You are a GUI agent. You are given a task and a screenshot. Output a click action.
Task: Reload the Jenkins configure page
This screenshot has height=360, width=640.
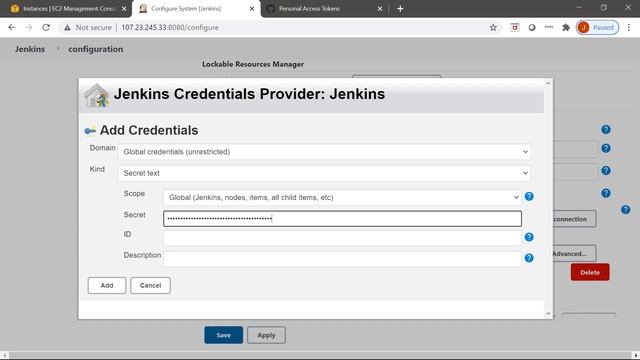(x=46, y=27)
